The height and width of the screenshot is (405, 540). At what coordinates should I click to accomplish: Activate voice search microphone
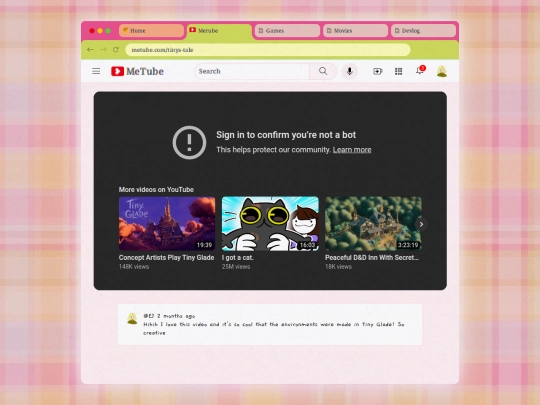pos(350,71)
